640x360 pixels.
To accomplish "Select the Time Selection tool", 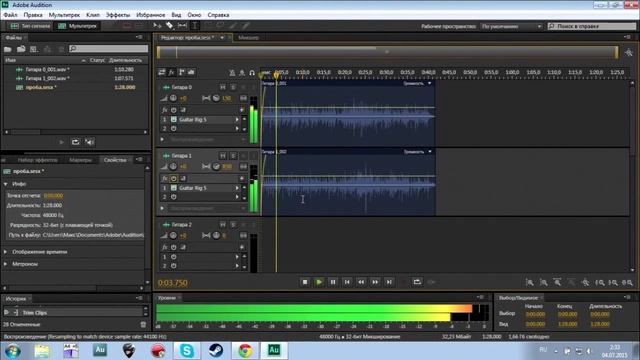I will (x=195, y=26).
